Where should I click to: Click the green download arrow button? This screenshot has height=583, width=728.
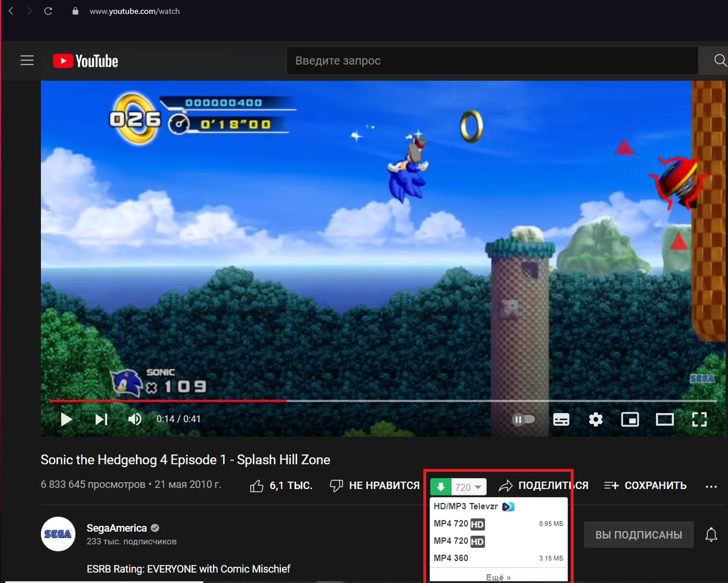tap(440, 487)
